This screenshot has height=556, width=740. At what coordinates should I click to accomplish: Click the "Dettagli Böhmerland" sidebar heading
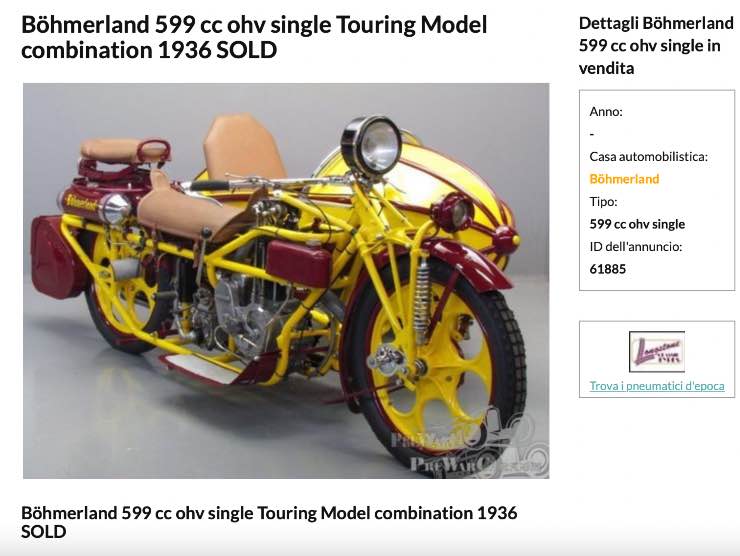(x=656, y=45)
